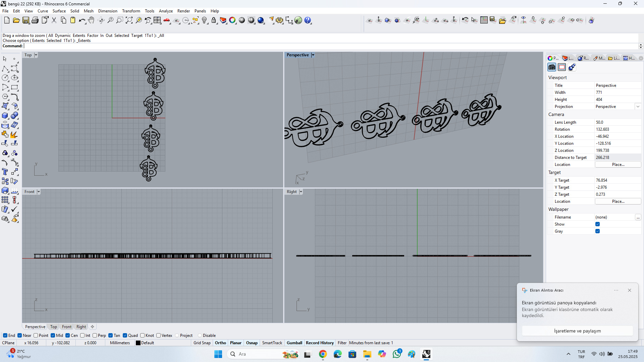
Task: Disable the Quad osnap checkbox
Action: click(x=125, y=336)
